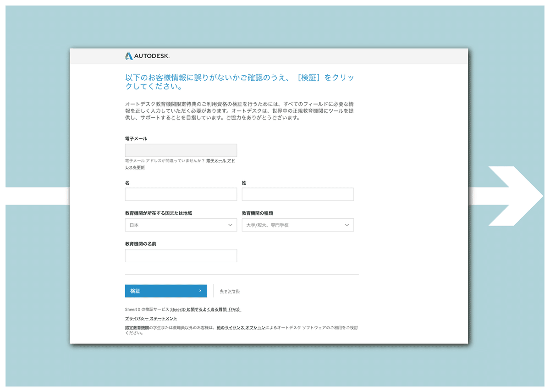Click the blue 検証 button
The image size is (550, 392).
pyautogui.click(x=166, y=291)
